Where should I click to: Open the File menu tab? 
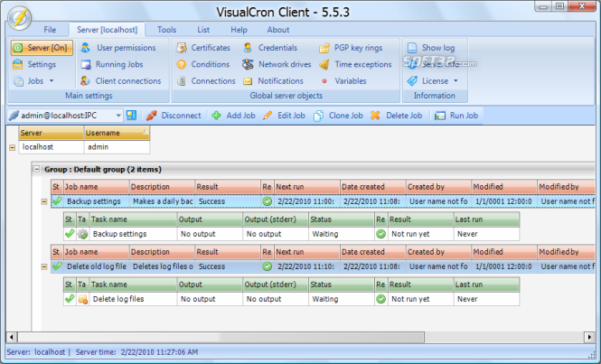click(50, 30)
